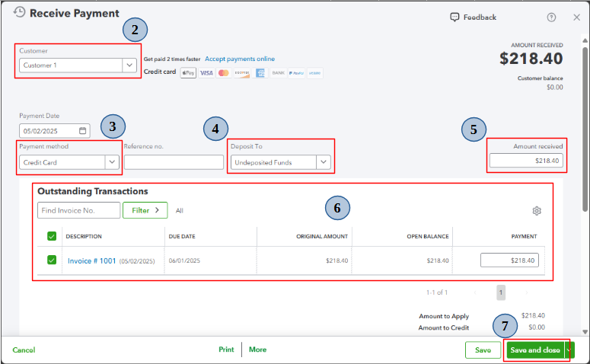Click in the Find Invoice No. search box
The image size is (590, 364).
(78, 210)
